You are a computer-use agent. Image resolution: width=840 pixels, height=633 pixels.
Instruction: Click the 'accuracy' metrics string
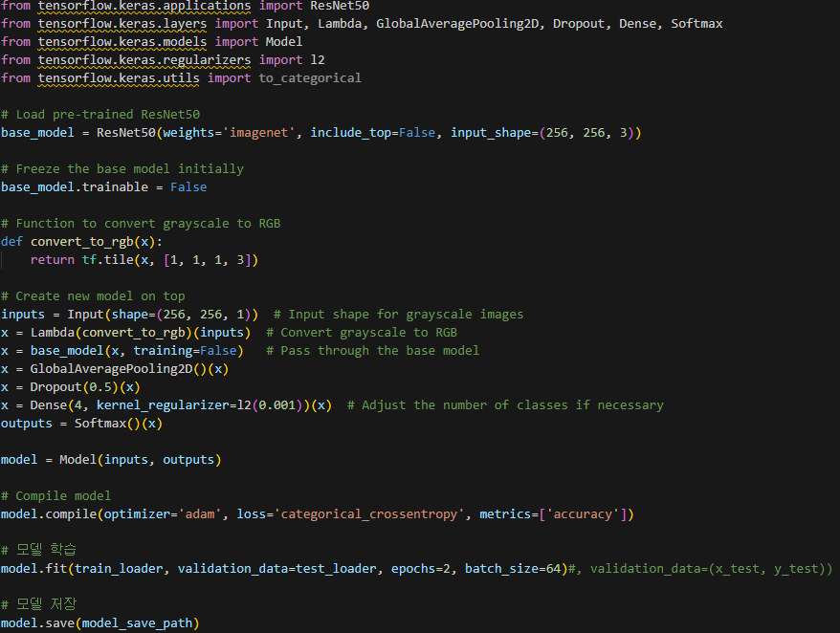[x=583, y=514]
